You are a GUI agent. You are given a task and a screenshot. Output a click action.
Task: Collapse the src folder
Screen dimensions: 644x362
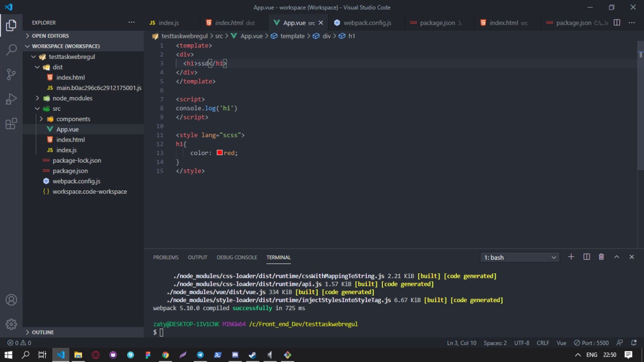coord(83,108)
